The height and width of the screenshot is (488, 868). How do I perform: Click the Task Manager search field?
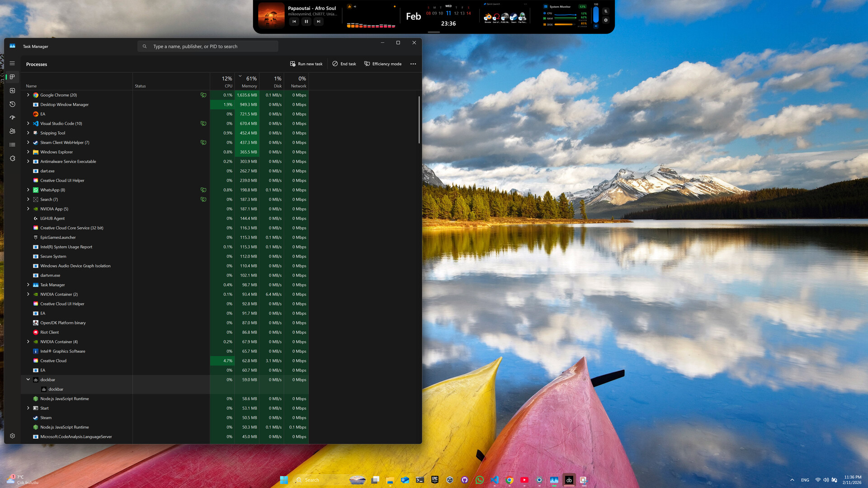click(x=208, y=46)
